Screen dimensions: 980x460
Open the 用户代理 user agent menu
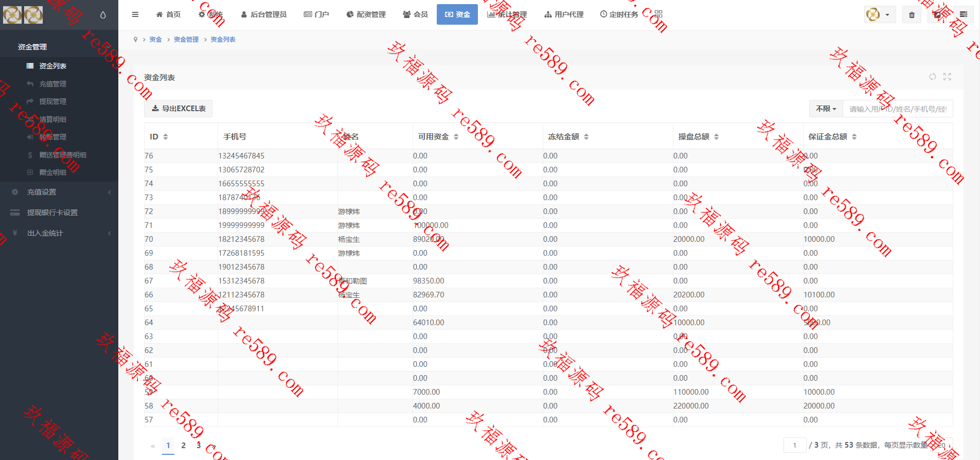(x=564, y=14)
